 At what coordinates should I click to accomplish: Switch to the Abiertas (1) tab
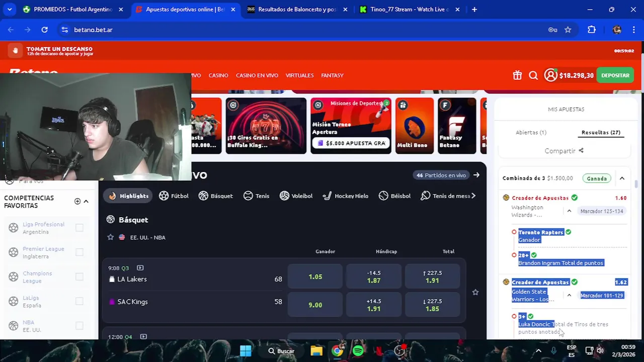pyautogui.click(x=531, y=132)
